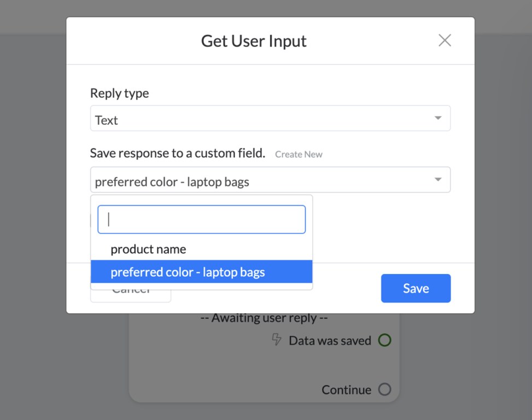The height and width of the screenshot is (420, 532).
Task: Close the Get User Input dialog
Action: pyautogui.click(x=445, y=40)
